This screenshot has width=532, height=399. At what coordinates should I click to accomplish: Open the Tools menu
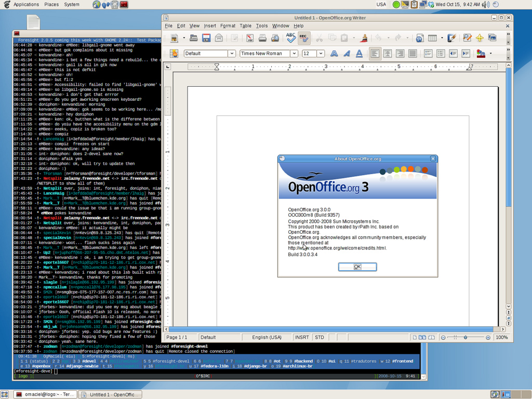pos(262,25)
